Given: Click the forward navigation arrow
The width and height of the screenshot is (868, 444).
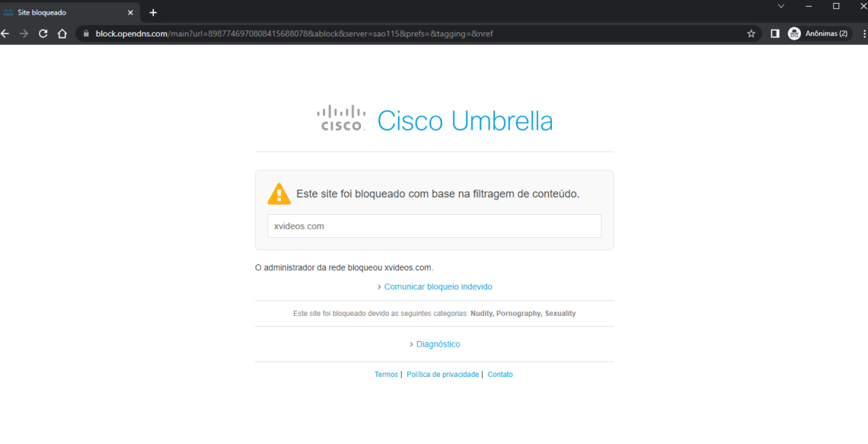Looking at the screenshot, I should click(24, 34).
